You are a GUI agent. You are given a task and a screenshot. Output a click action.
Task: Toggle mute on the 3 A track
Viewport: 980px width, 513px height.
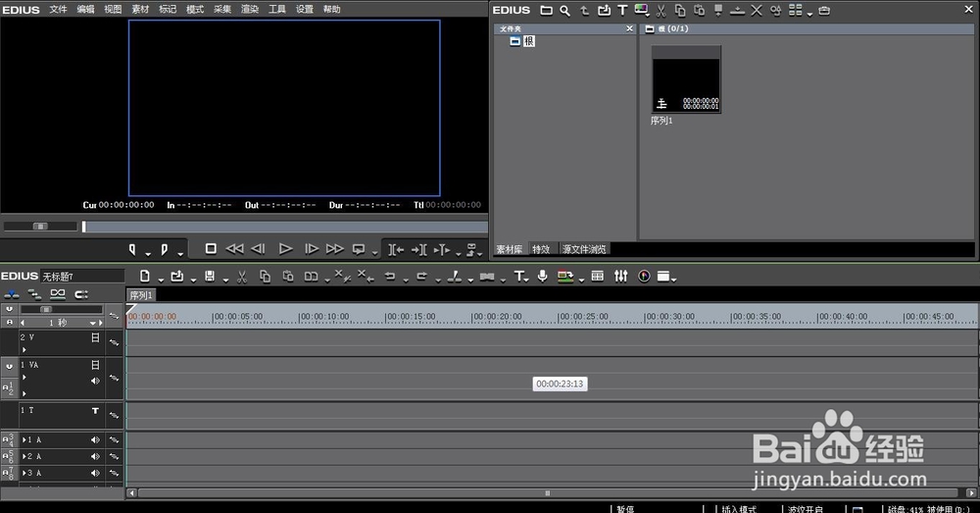[x=95, y=473]
